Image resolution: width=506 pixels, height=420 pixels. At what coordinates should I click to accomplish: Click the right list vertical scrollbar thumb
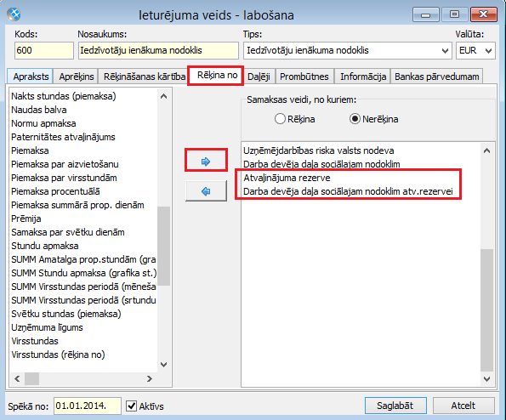click(487, 310)
